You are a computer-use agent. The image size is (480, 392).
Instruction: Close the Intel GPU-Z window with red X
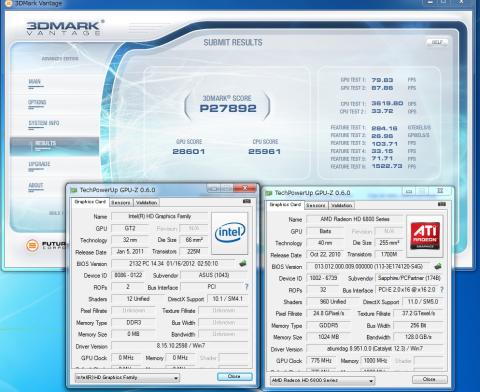[x=245, y=189]
